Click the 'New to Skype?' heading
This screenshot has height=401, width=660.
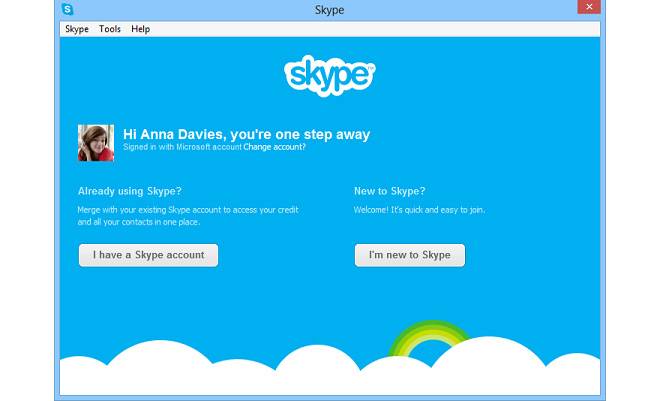coord(389,191)
